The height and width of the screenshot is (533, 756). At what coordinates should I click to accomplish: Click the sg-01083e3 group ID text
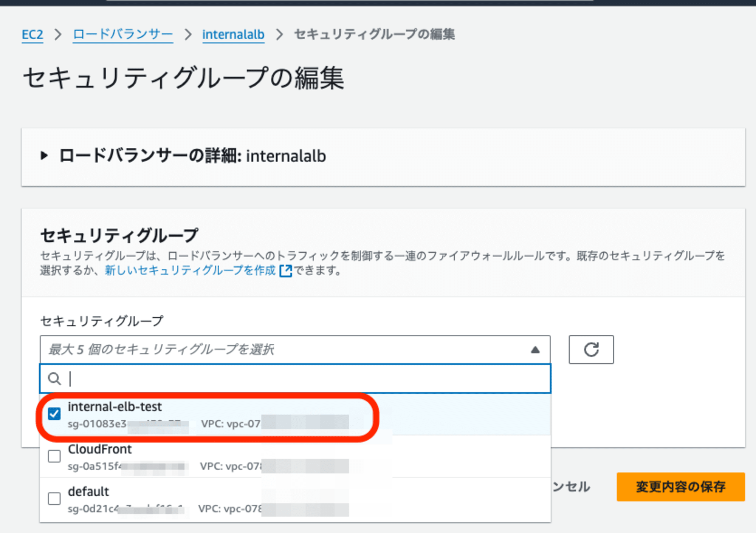[97, 424]
